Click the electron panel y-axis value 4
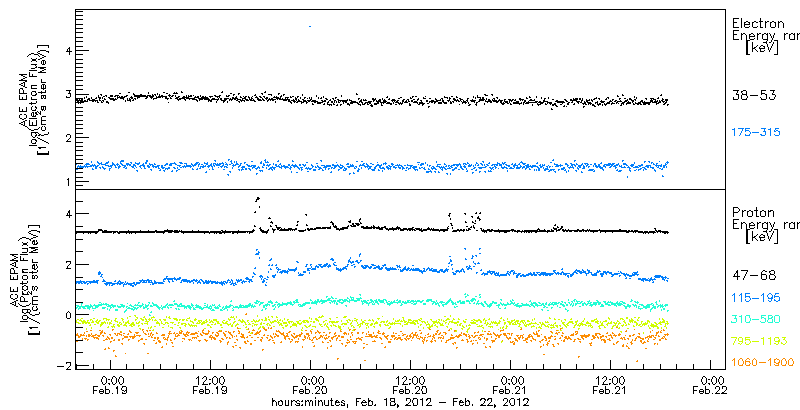 point(67,50)
